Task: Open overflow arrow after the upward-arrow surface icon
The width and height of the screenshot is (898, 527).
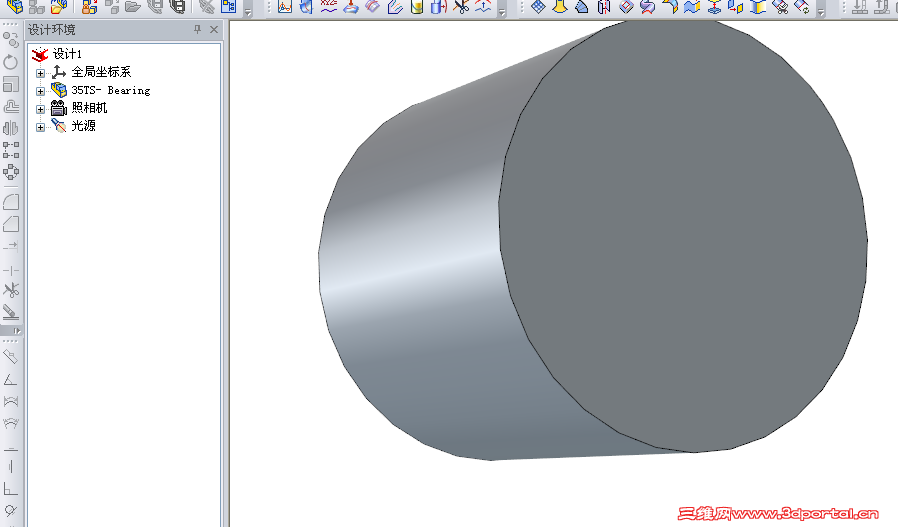Action: 502,11
